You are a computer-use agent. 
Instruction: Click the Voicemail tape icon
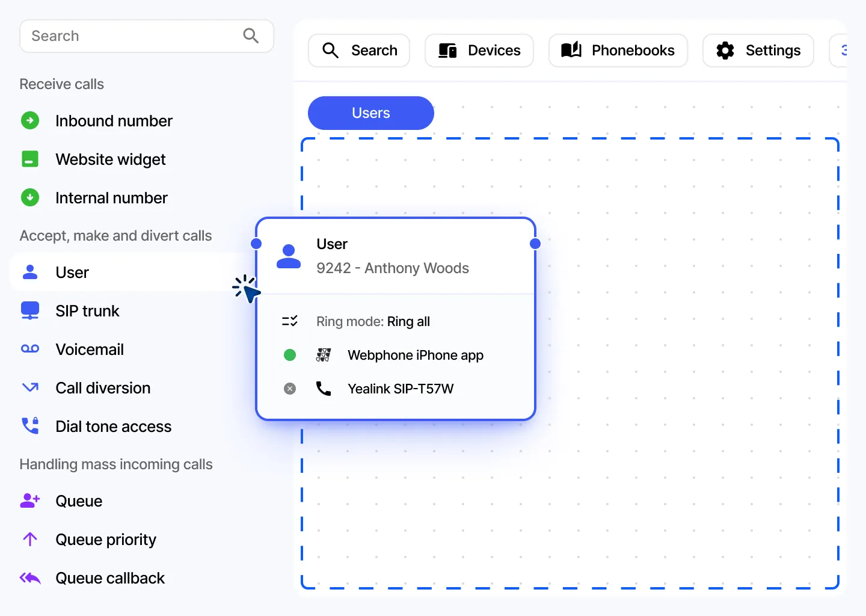click(30, 349)
